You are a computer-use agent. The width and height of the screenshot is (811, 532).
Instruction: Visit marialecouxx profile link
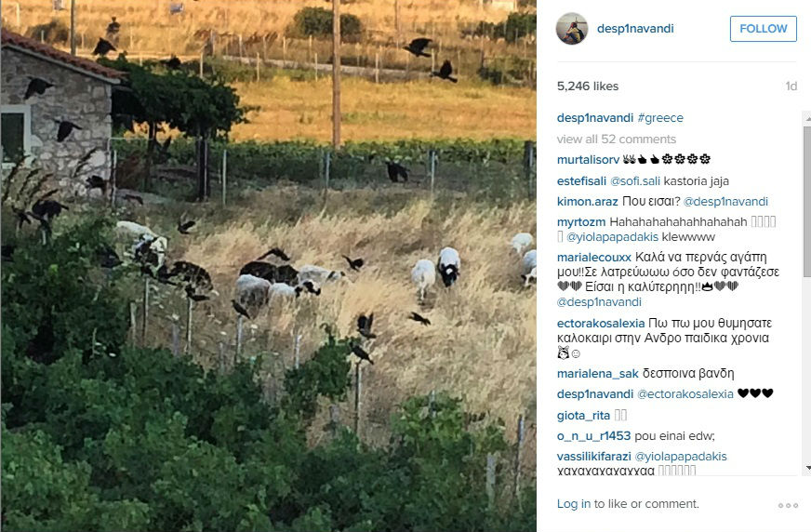coord(593,257)
